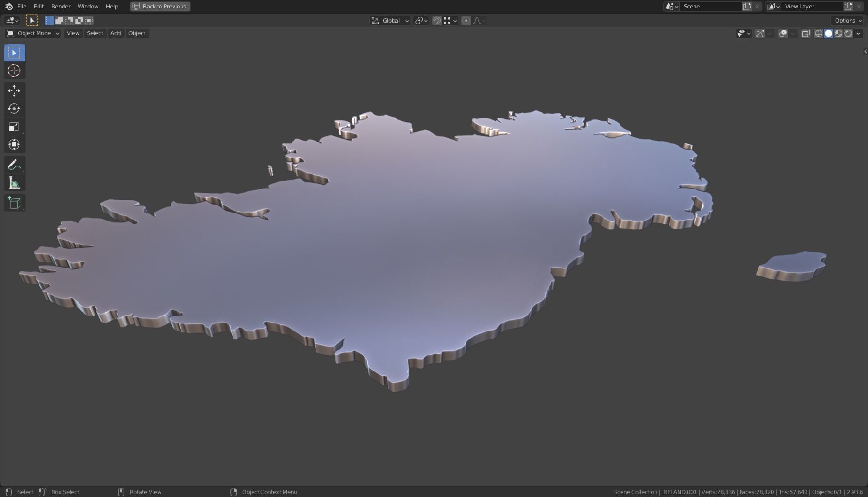Image resolution: width=868 pixels, height=497 pixels.
Task: Choose Subtract Existing Selection mode
Action: pyautogui.click(x=69, y=20)
